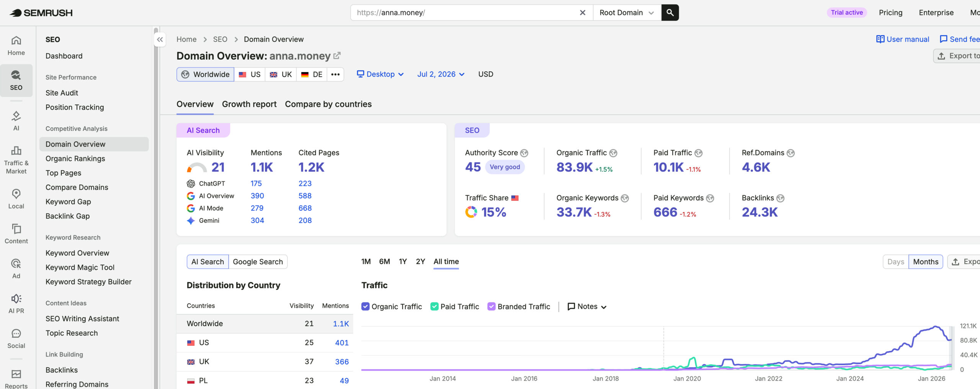Click the Semrush logo

(x=41, y=13)
